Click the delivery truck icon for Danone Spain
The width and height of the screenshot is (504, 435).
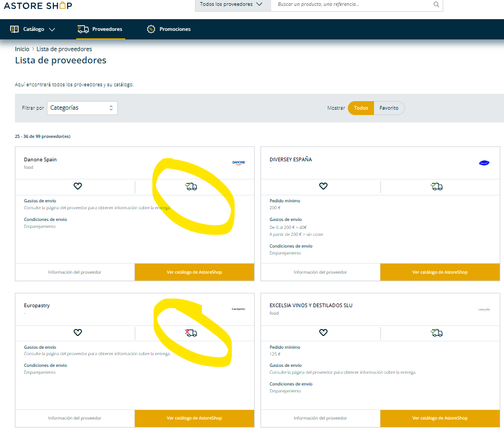point(191,186)
